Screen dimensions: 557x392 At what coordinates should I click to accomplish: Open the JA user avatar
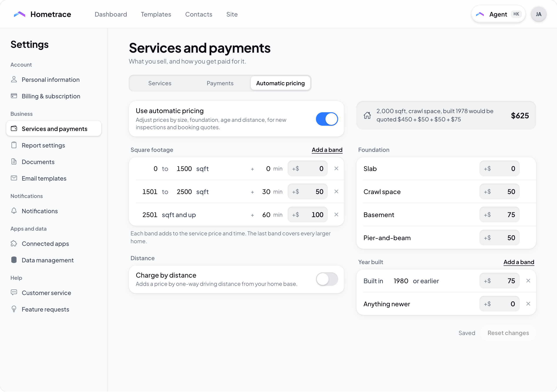(x=538, y=14)
